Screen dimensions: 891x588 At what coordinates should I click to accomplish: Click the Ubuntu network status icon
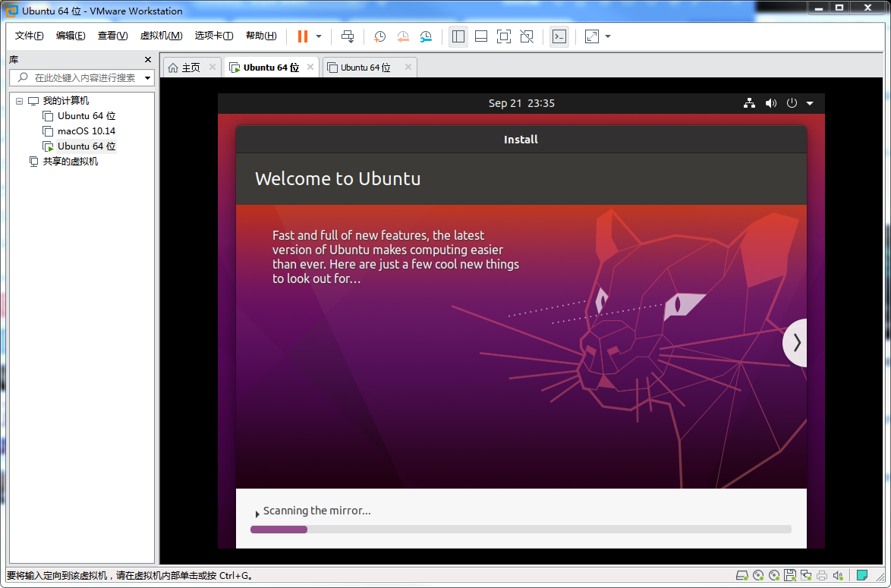750,103
